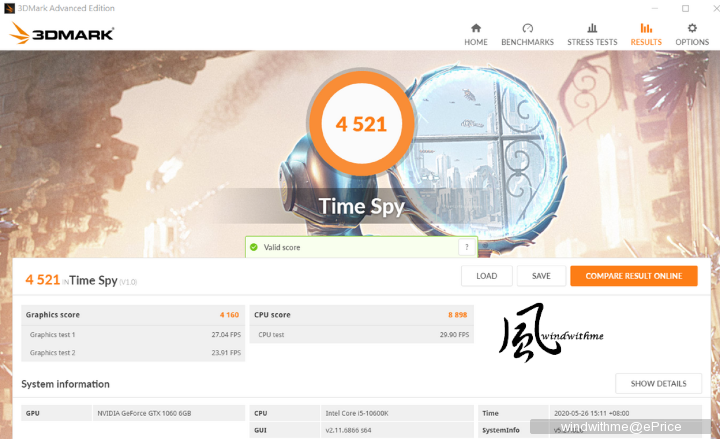Click Compare Result Online
The width and height of the screenshot is (720, 439).
634,276
